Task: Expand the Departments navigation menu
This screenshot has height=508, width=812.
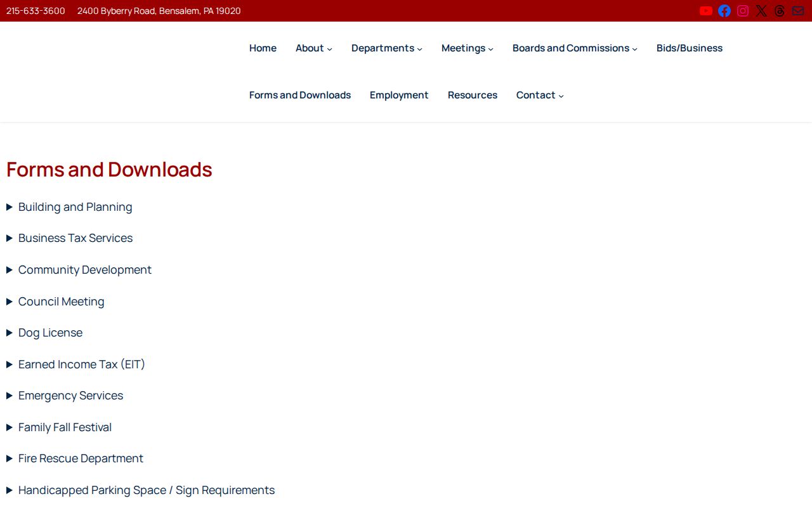Action: (386, 48)
